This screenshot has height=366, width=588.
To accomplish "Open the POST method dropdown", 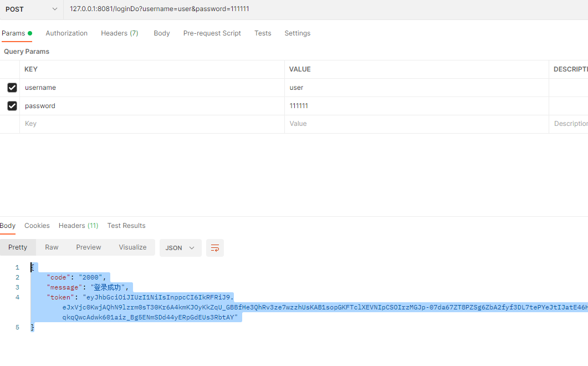I will click(31, 9).
